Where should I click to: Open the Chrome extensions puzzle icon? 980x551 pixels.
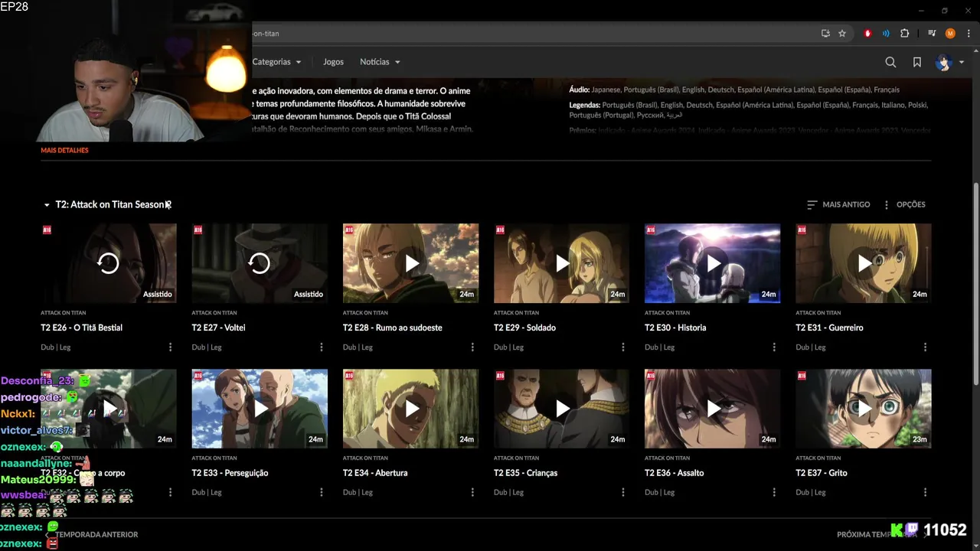(905, 34)
